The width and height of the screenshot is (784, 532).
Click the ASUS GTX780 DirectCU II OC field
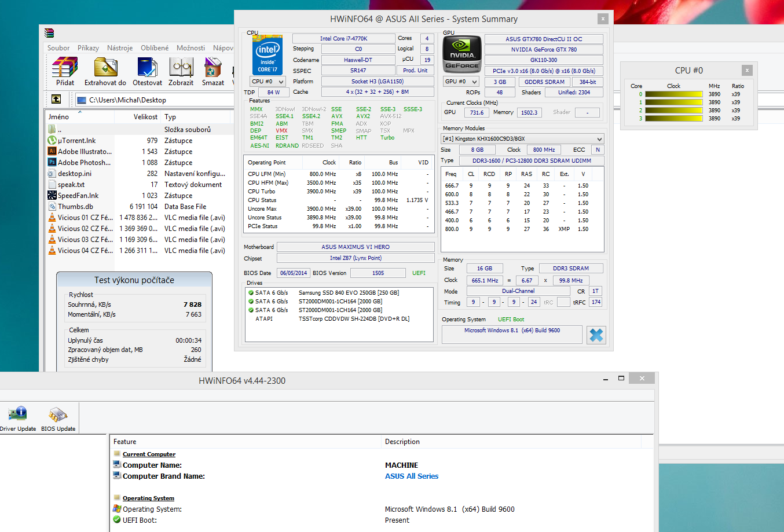544,39
